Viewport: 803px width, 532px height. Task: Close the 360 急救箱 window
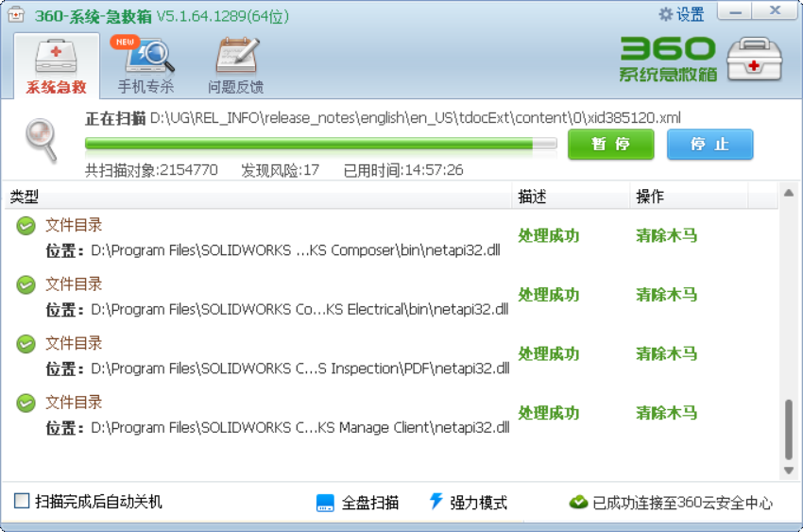point(775,11)
